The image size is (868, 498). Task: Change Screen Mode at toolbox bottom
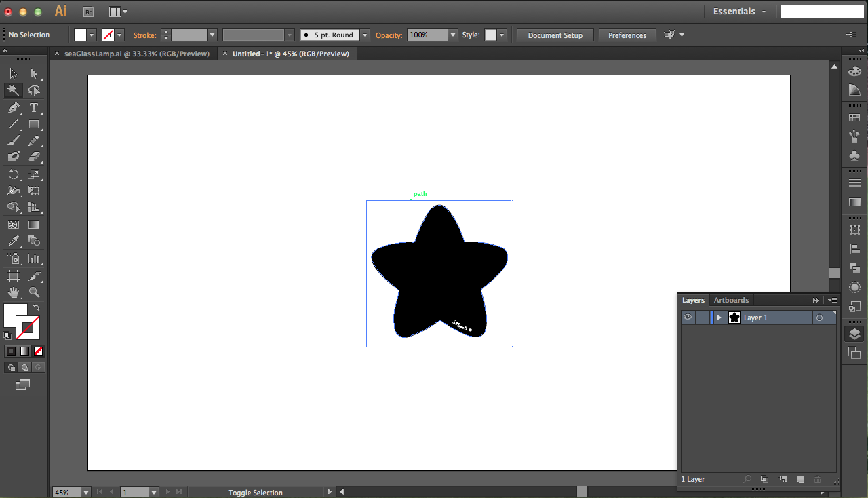click(23, 385)
